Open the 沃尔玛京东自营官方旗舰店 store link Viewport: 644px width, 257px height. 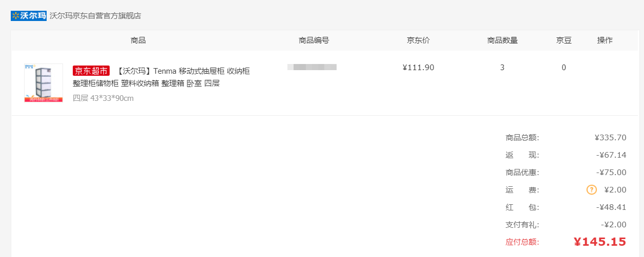click(x=95, y=16)
